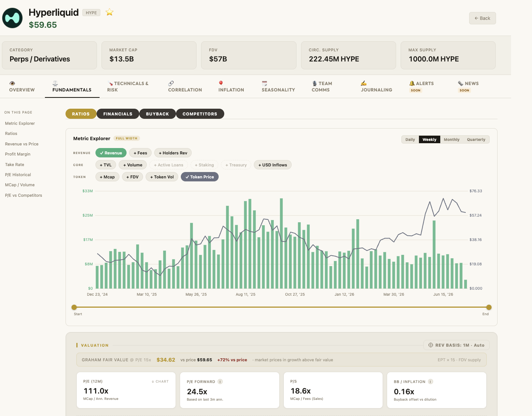Image resolution: width=532 pixels, height=416 pixels.
Task: Switch to the Journaling tab
Action: coord(377,87)
